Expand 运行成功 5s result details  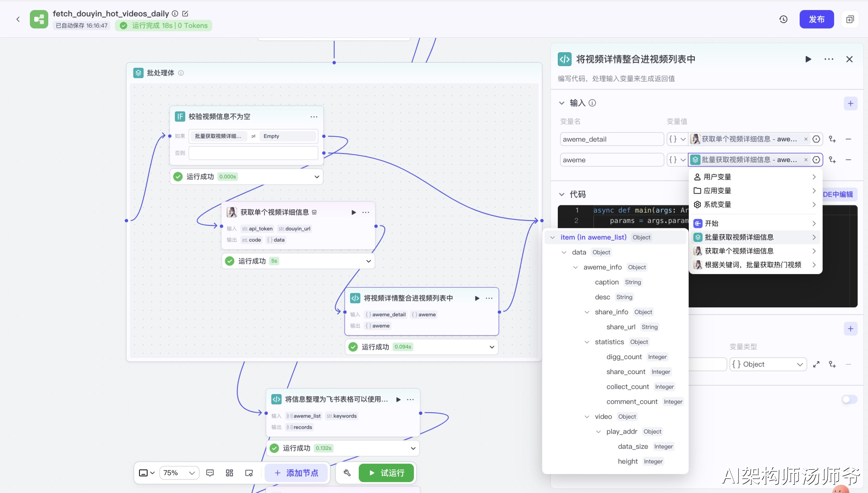[368, 261]
